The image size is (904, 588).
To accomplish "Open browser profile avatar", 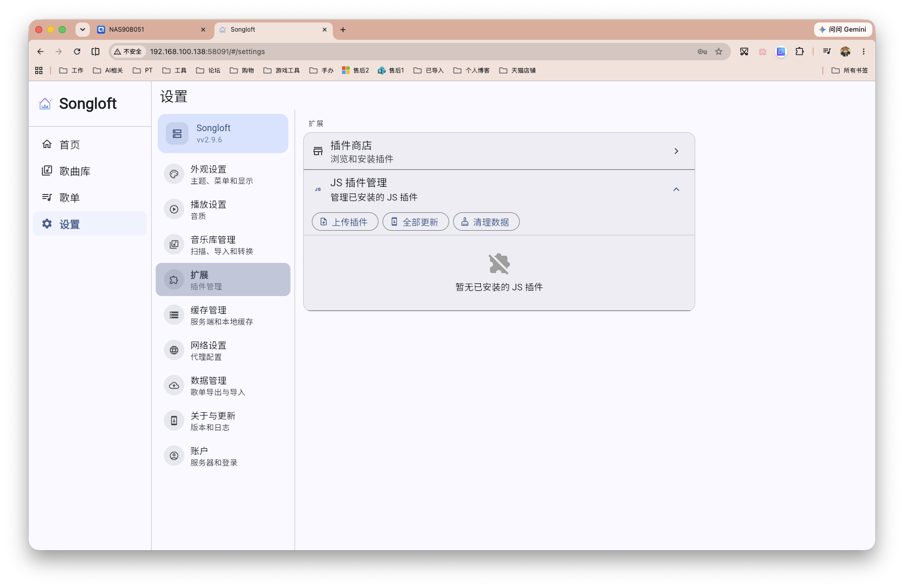I will pos(845,52).
